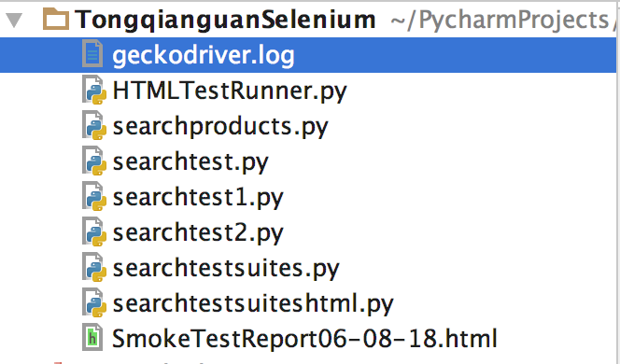Select the searchtest.py file
The image size is (620, 364).
tap(190, 162)
